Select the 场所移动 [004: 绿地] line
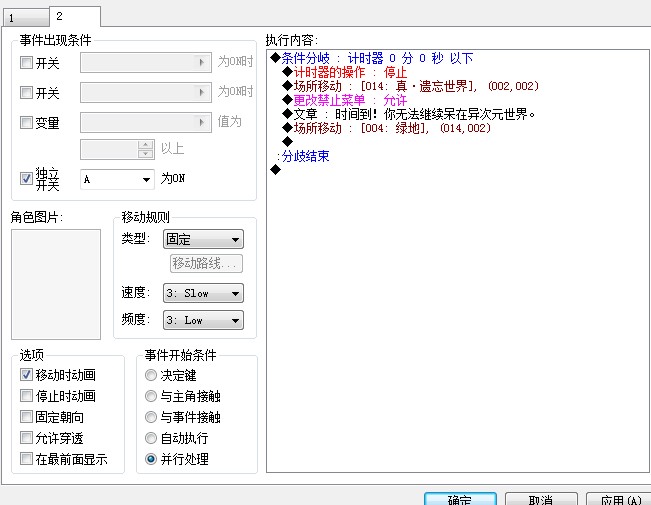This screenshot has height=505, width=651. [386, 128]
